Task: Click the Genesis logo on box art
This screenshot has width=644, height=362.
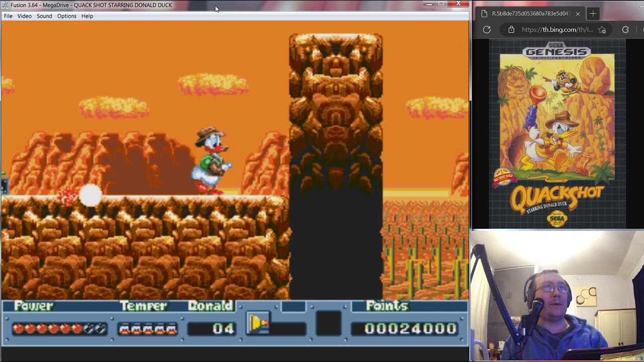Action: (x=556, y=52)
